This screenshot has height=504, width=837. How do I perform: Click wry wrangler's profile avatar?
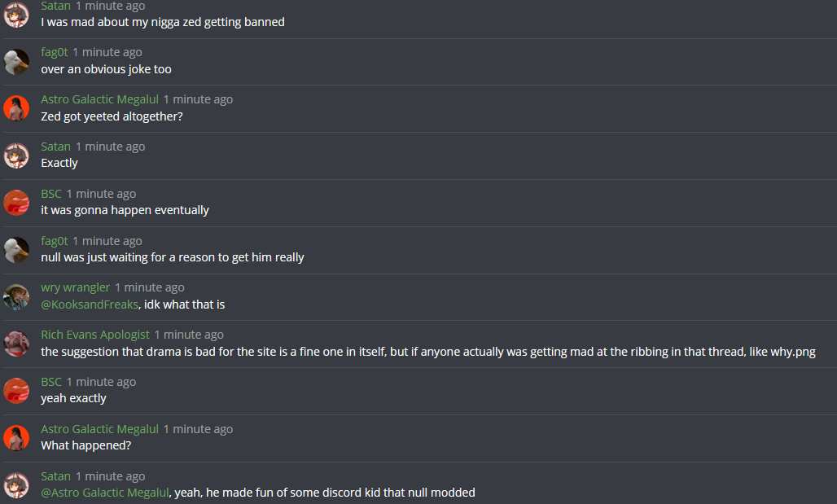point(16,297)
